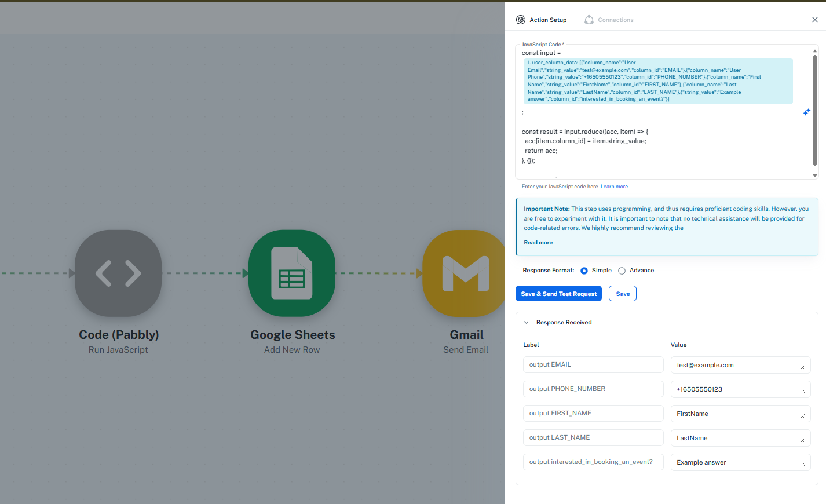Click resize handle of test@example.com value

802,367
